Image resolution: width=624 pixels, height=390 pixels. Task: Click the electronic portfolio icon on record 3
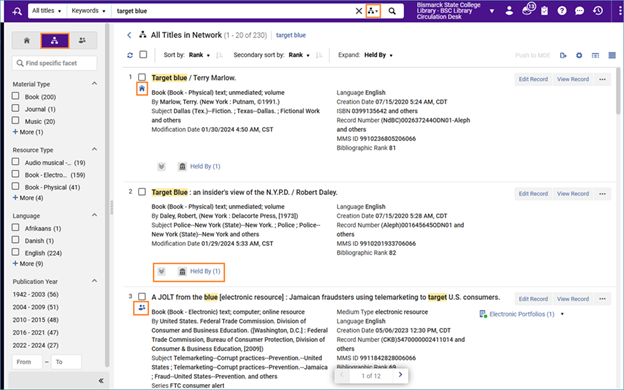tap(483, 314)
